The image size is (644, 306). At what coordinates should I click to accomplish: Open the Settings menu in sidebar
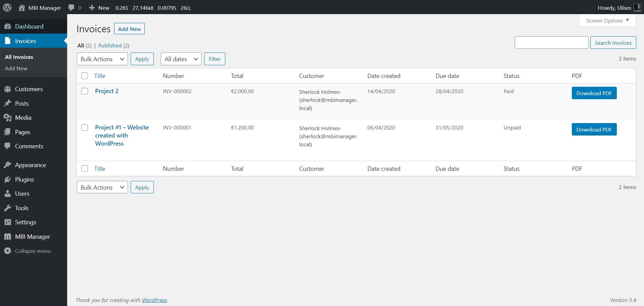(x=26, y=222)
